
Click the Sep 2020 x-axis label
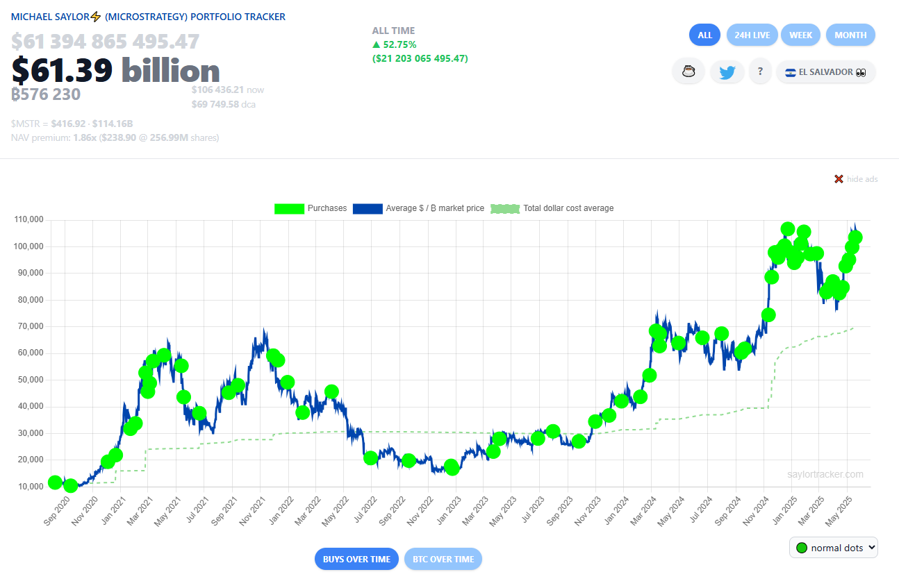[x=58, y=512]
